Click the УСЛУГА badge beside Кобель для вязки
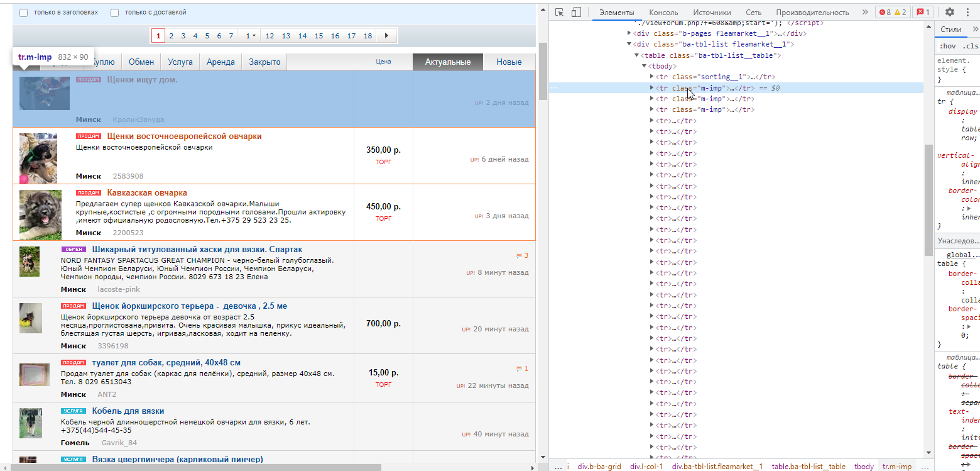The width and height of the screenshot is (980, 471). coord(73,411)
